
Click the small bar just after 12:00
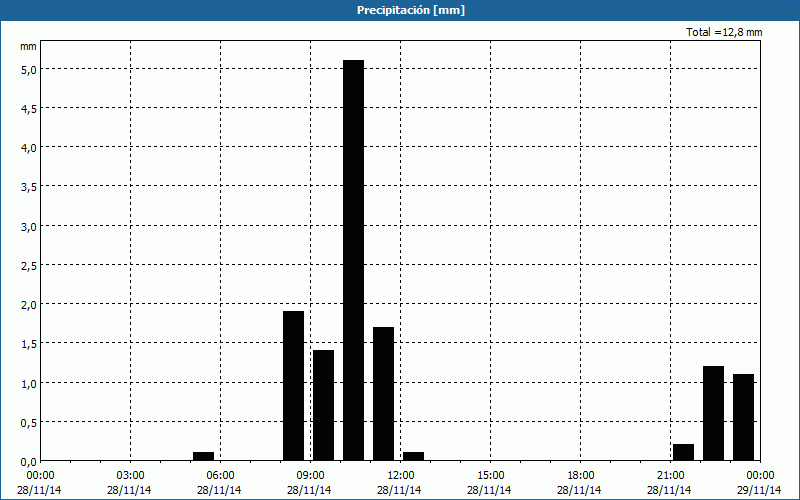(x=413, y=456)
